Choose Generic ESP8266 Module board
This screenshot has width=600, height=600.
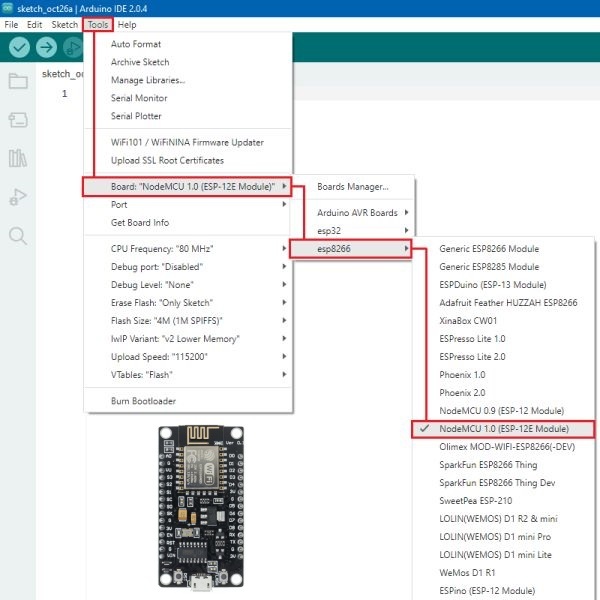tap(489, 249)
